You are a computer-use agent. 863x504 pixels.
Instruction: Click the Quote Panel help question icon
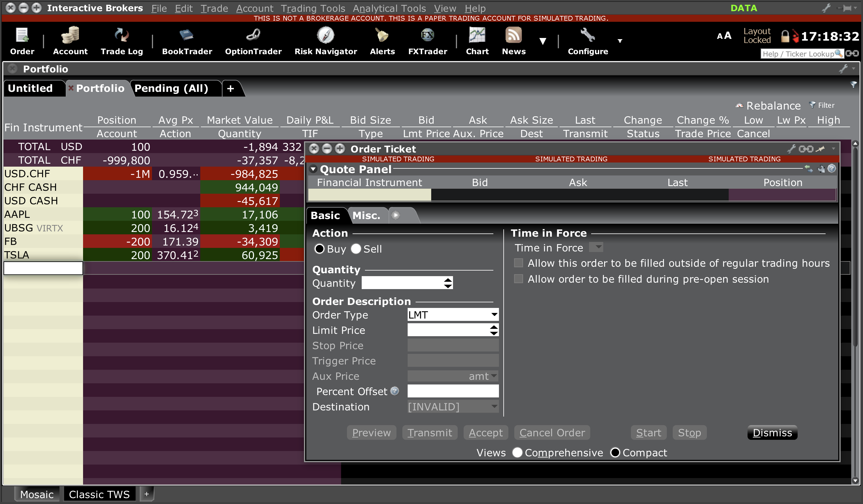pyautogui.click(x=832, y=168)
